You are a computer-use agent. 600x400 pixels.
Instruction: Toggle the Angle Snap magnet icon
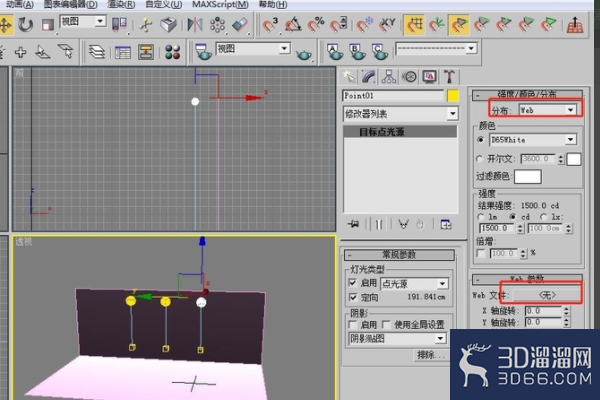293,25
